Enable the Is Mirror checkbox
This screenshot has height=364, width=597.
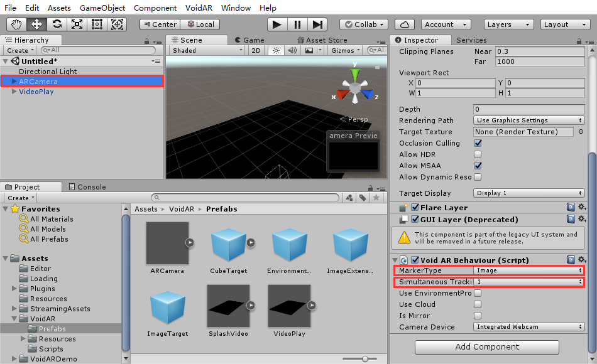[x=478, y=316]
